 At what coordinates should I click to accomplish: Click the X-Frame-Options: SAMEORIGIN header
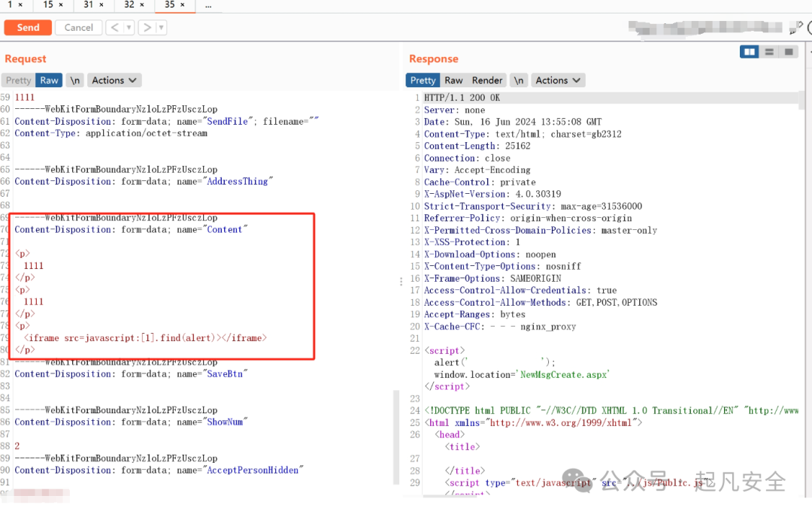[492, 278]
